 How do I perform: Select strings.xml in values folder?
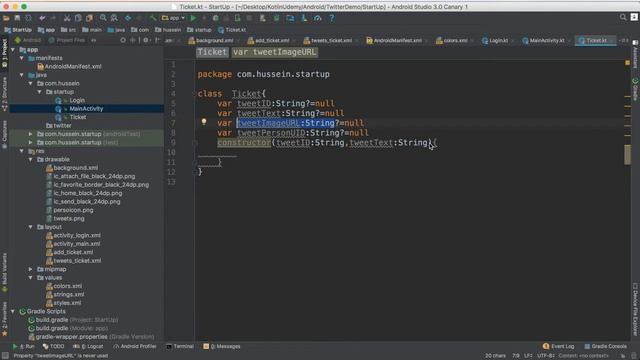pyautogui.click(x=69, y=294)
